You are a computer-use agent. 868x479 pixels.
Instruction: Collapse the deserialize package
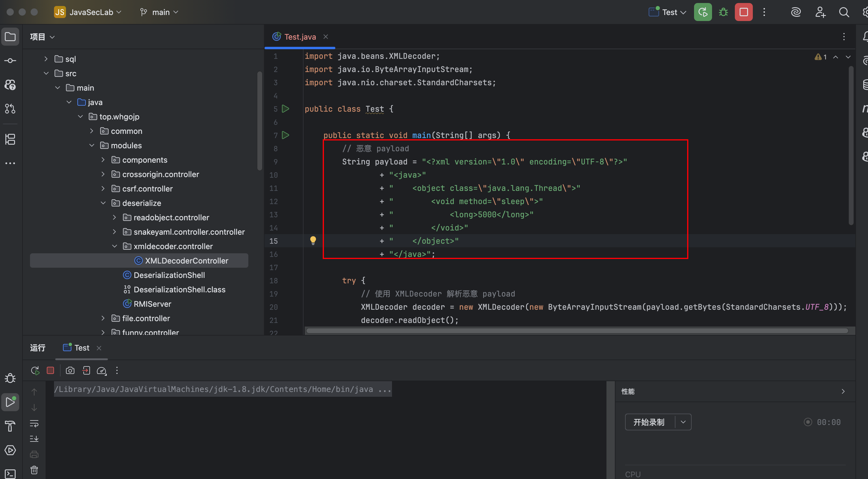pyautogui.click(x=103, y=203)
